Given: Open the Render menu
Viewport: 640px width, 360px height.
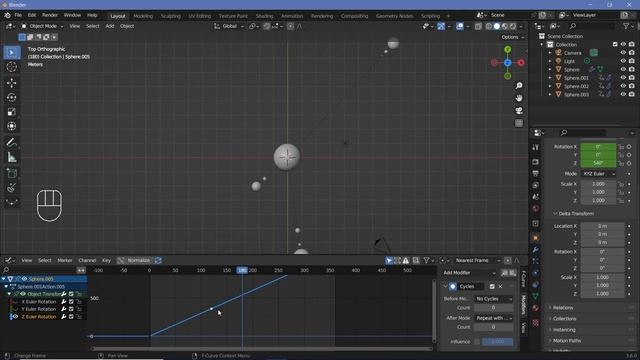Looking at the screenshot, I should (50, 15).
